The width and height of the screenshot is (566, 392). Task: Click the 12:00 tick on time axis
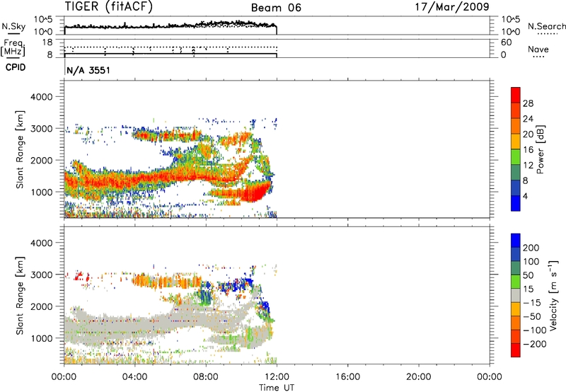pyautogui.click(x=277, y=377)
